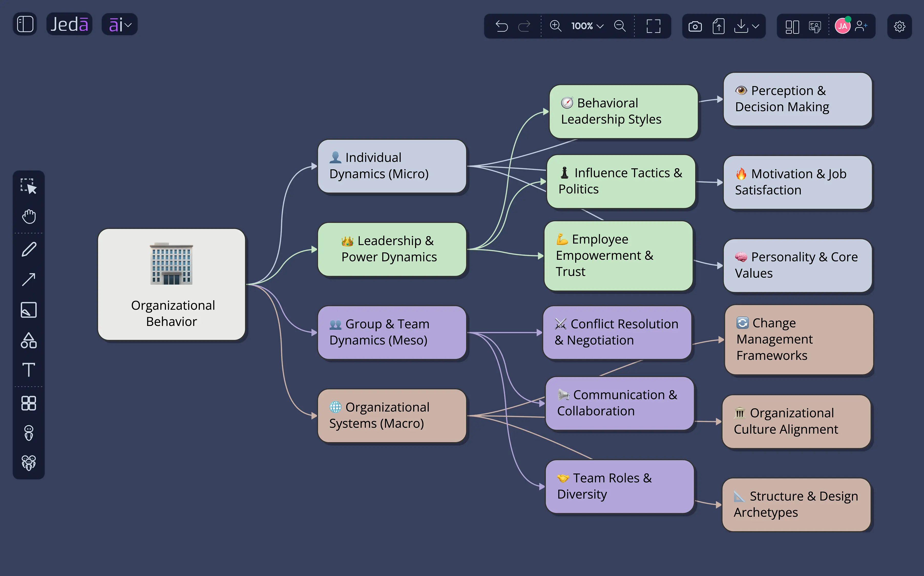Select Individual Dynamics (Micro) node
This screenshot has width=924, height=576.
[x=392, y=166]
